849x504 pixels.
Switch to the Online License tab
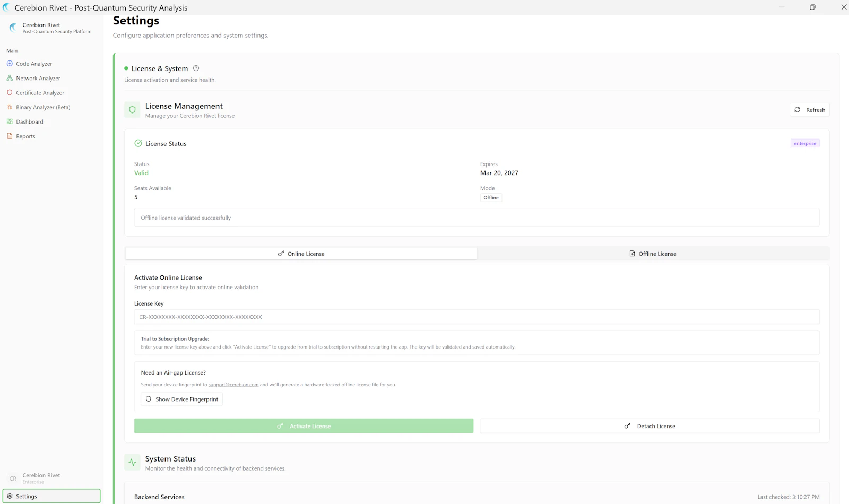click(x=301, y=254)
